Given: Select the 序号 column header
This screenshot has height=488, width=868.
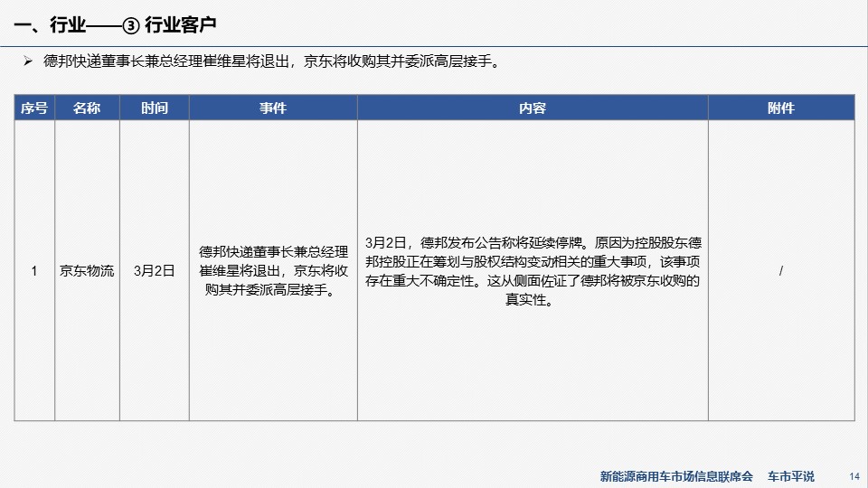Looking at the screenshot, I should 34,108.
